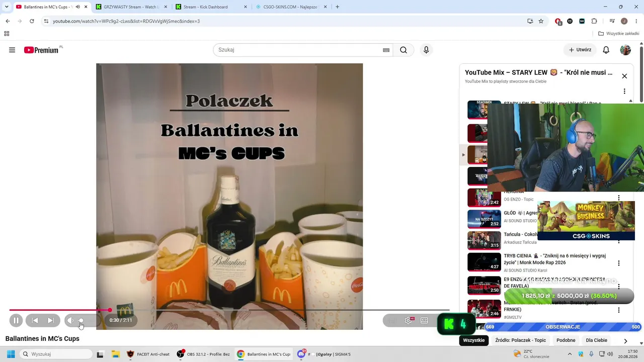
Task: Select the Dla Ciebie filter chip
Action: point(597,340)
